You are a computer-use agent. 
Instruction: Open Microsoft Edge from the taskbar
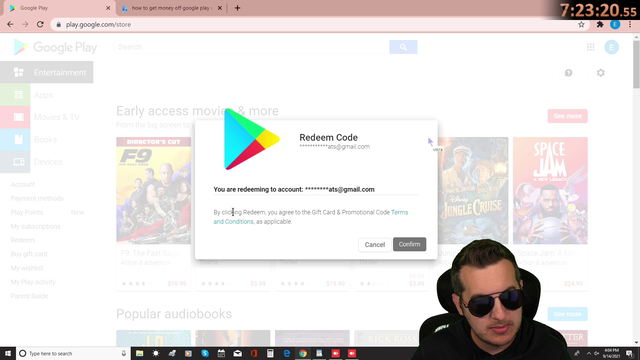287,353
